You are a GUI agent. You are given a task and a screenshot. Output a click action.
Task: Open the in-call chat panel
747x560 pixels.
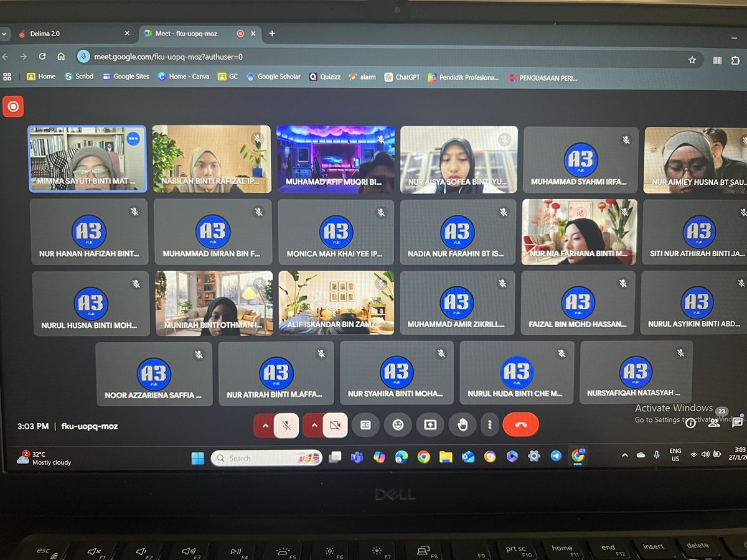point(738,422)
